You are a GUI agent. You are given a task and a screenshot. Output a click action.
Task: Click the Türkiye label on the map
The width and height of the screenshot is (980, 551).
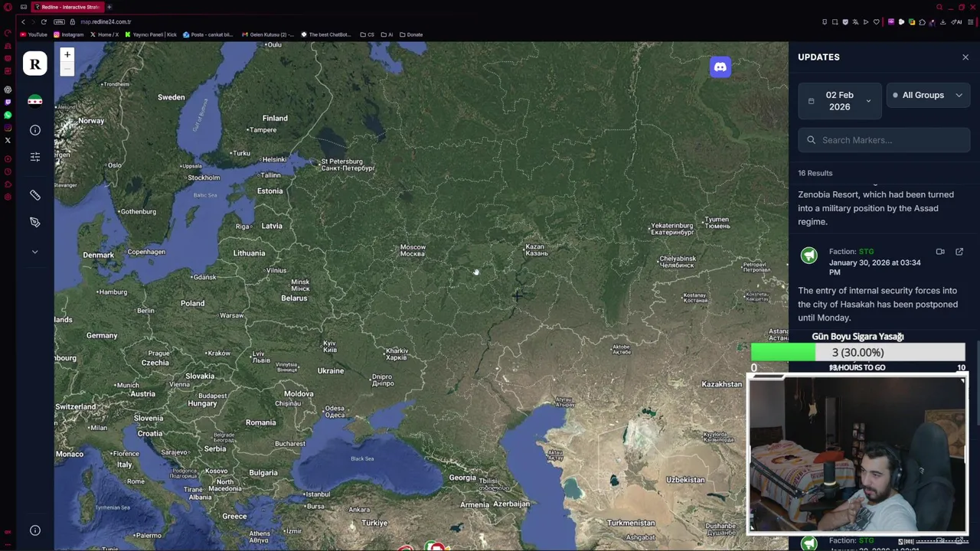374,523
